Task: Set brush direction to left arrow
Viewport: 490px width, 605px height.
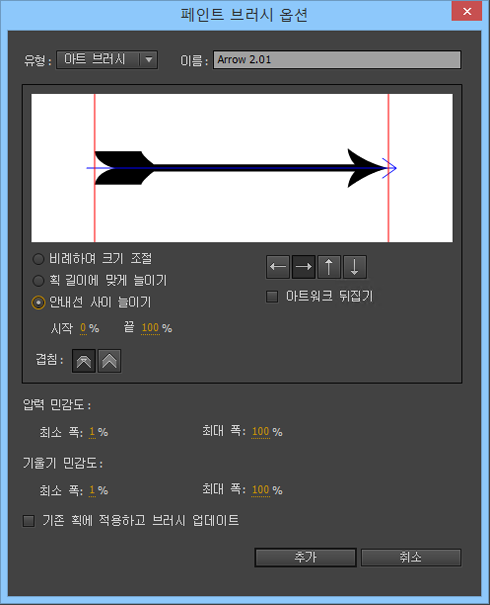Action: point(278,267)
